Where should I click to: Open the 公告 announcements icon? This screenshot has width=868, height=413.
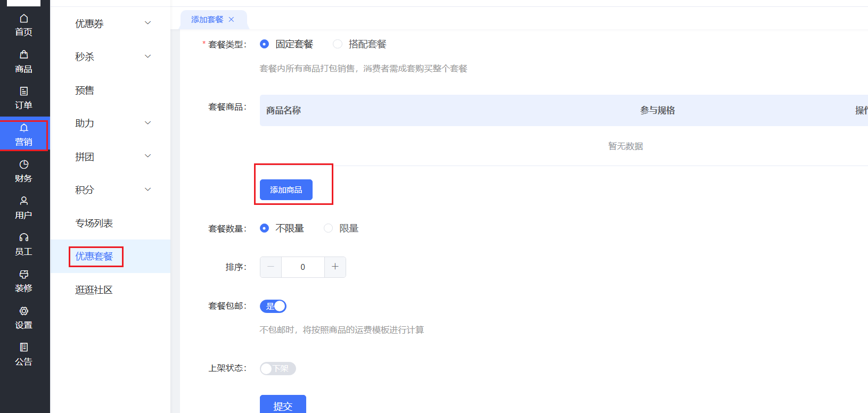click(x=24, y=347)
